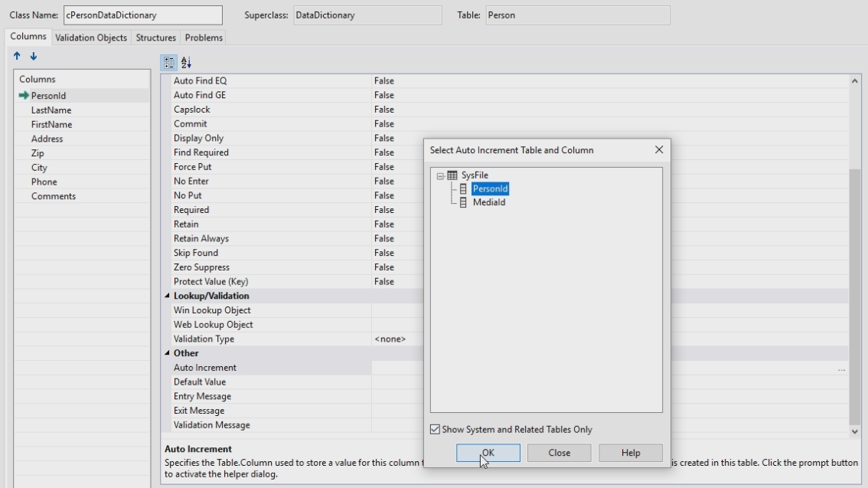Click the Class Name input field
This screenshot has width=868, height=488.
click(142, 15)
